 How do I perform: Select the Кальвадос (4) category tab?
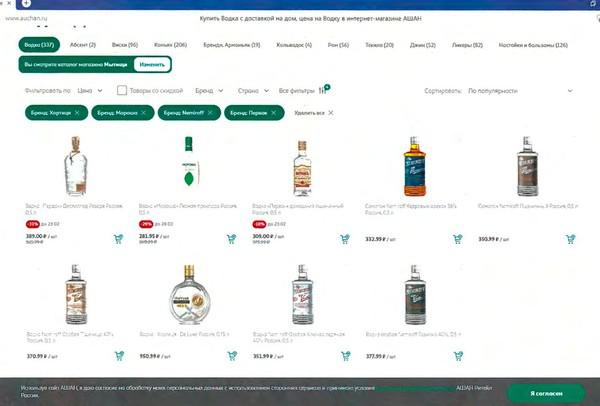pyautogui.click(x=294, y=45)
